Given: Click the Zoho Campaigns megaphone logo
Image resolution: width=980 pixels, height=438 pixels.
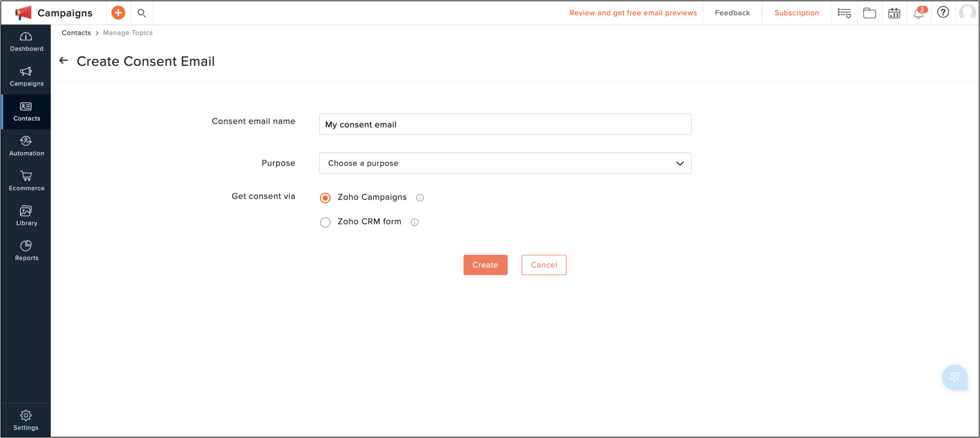Looking at the screenshot, I should 23,13.
